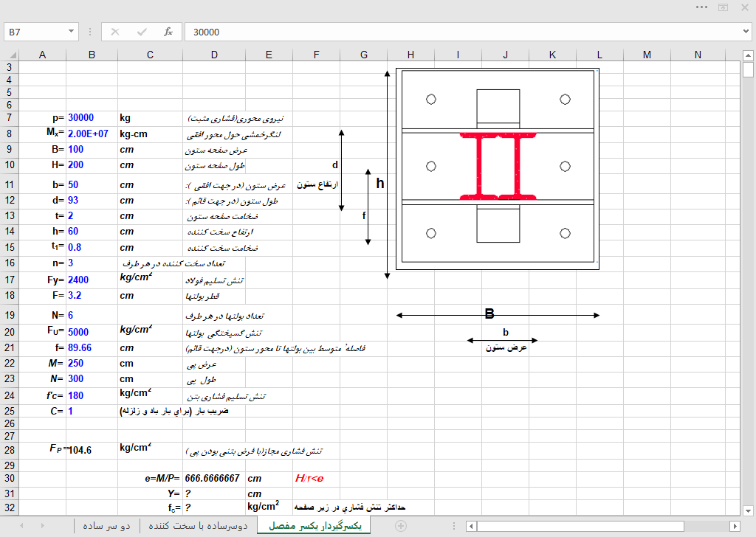756x537 pixels.
Task: Open the Name Box dropdown arrow
Action: click(71, 32)
